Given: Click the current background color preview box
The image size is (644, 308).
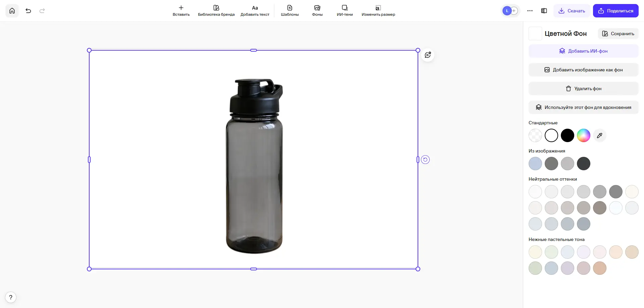Looking at the screenshot, I should [535, 34].
